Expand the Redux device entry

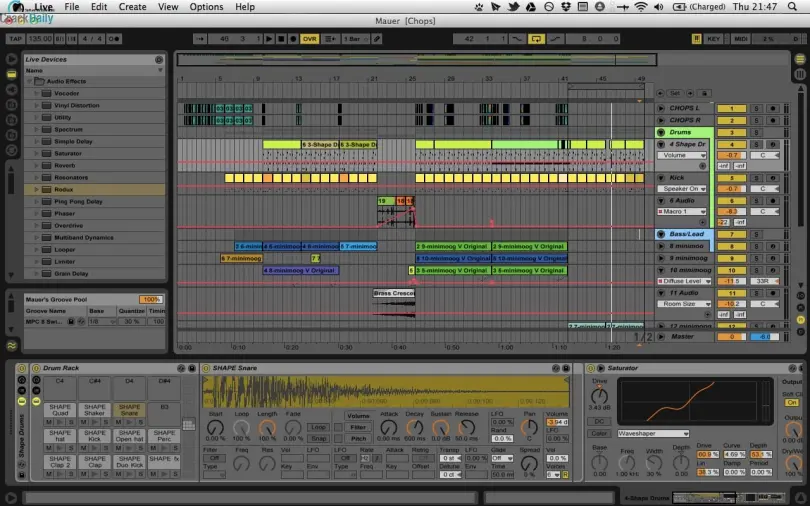pos(36,189)
